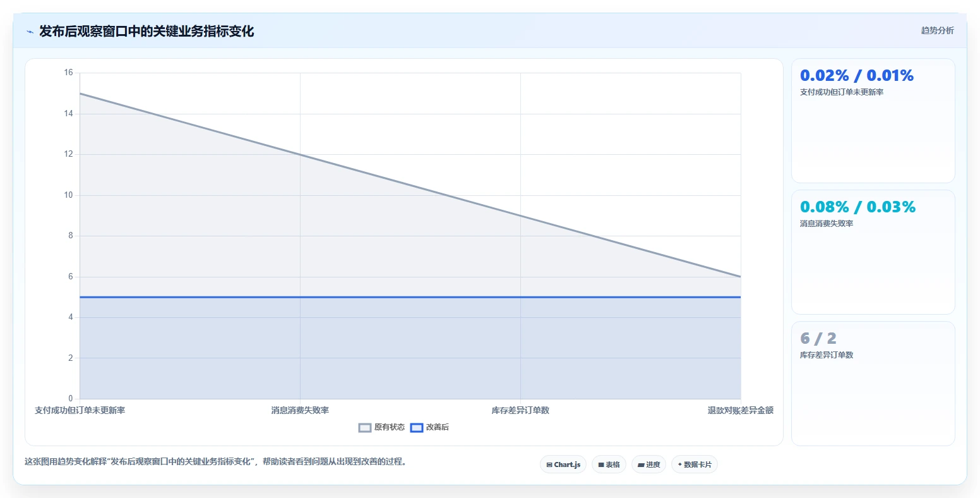Viewport: 980px width, 498px height.
Task: Click the x-axis label 消息消费失败率
Action: point(300,411)
